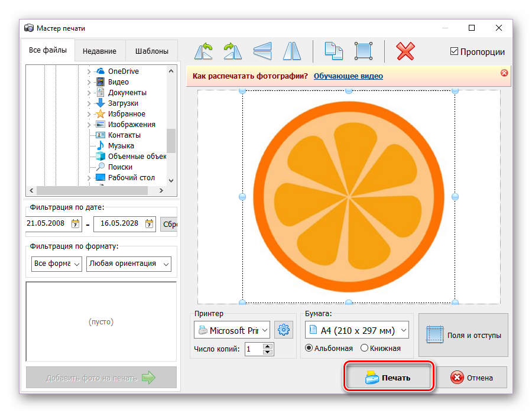The image size is (532, 413).
Task: Open the printer selection dropdown
Action: pos(232,330)
